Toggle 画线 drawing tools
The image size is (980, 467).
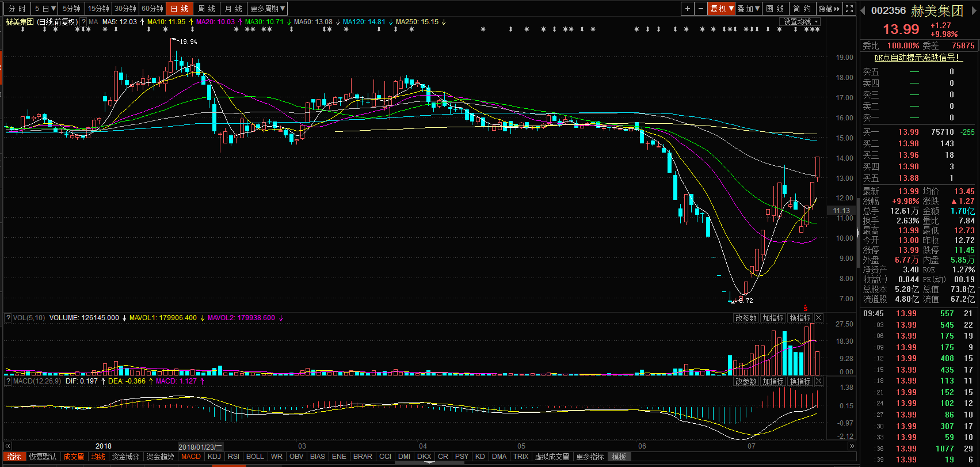click(x=776, y=9)
